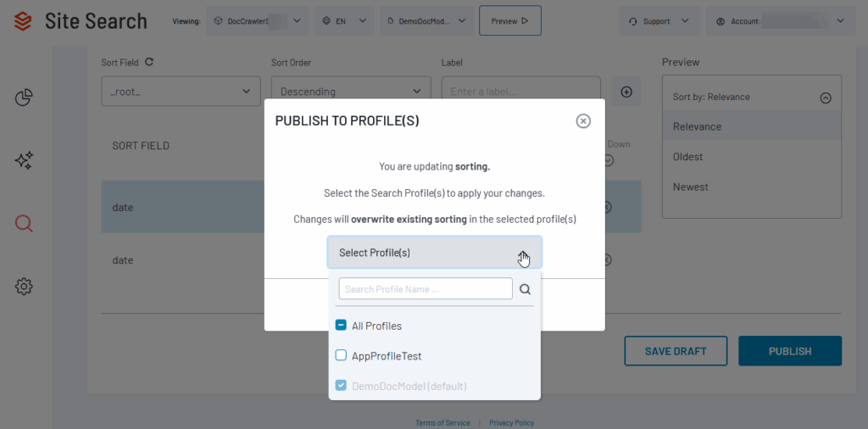This screenshot has width=868, height=429.
Task: Click the profile search magnifier icon
Action: pyautogui.click(x=526, y=289)
